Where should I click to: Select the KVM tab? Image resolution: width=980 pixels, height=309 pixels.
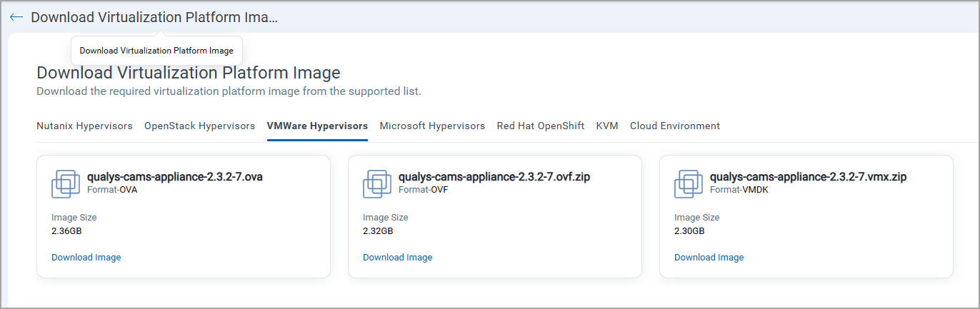click(x=607, y=126)
